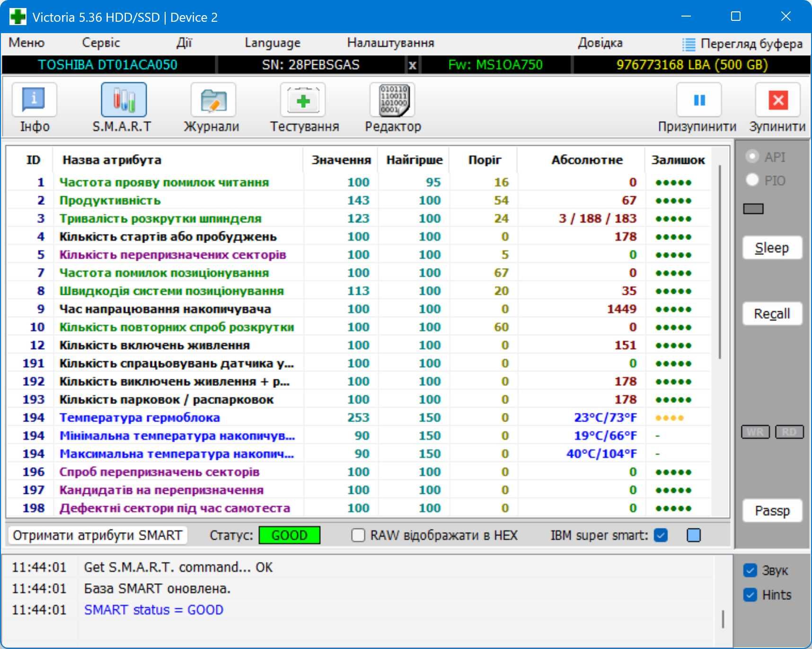Select the PIO radio button
Image resolution: width=812 pixels, height=649 pixels.
[752, 180]
